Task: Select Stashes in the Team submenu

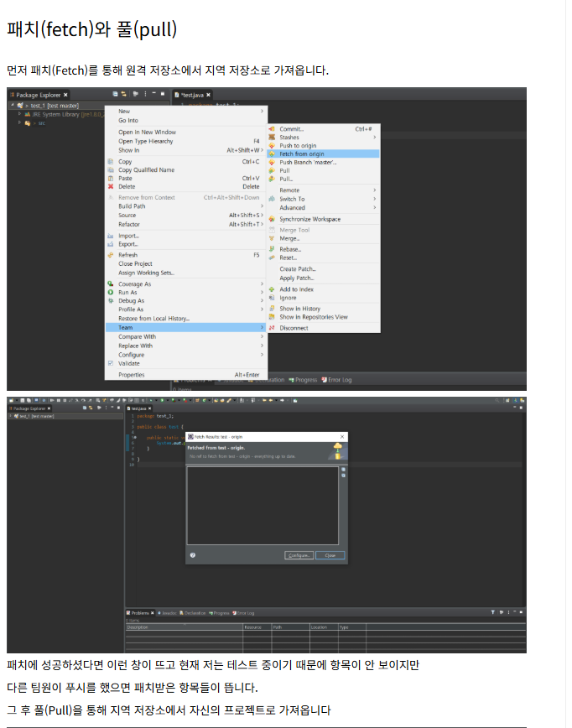Action: [289, 138]
